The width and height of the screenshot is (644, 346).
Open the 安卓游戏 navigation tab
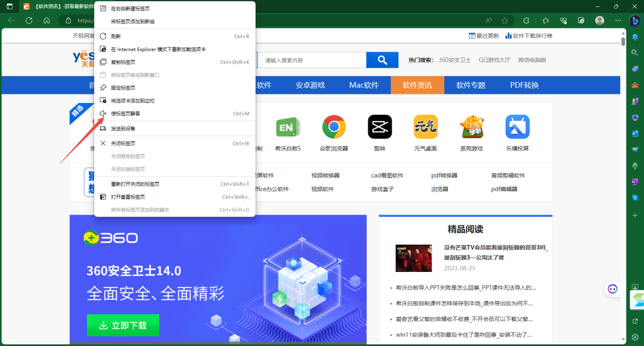tap(310, 85)
